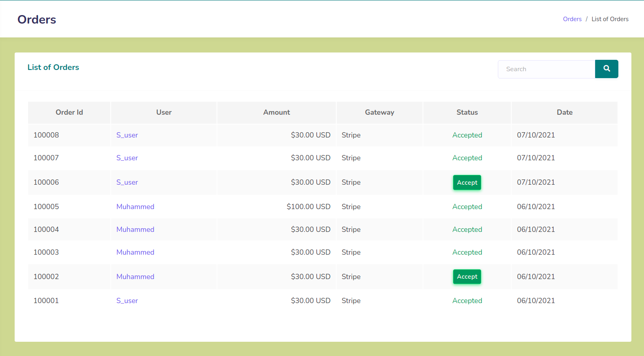Click the Order Id column header

pos(69,112)
